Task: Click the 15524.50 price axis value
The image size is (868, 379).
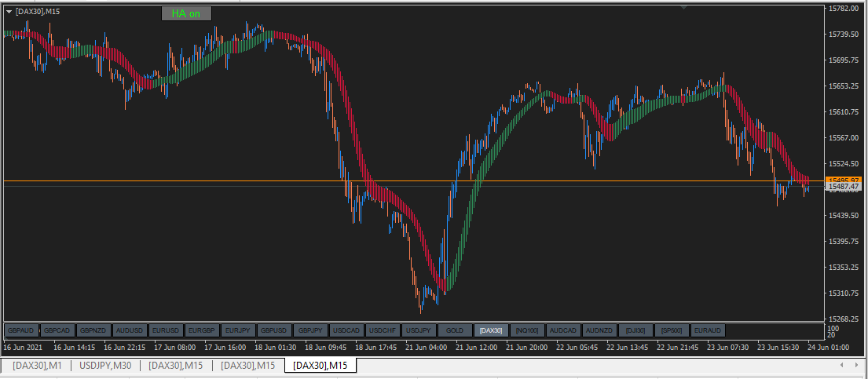Action: pos(844,164)
